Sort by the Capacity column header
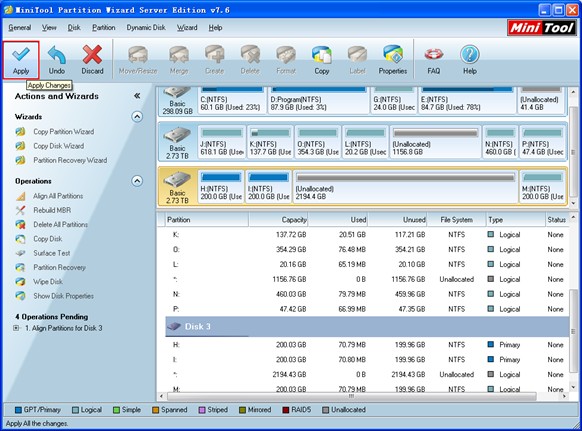Image resolution: width=582 pixels, height=431 pixels. point(278,220)
